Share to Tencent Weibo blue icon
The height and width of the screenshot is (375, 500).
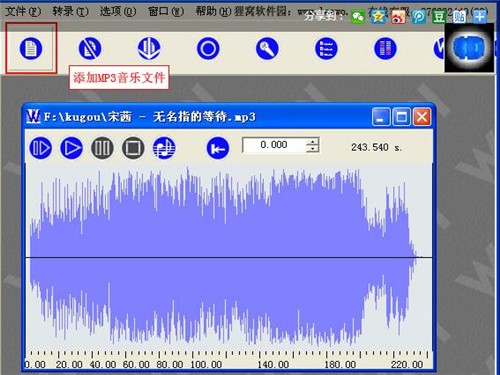point(419,17)
